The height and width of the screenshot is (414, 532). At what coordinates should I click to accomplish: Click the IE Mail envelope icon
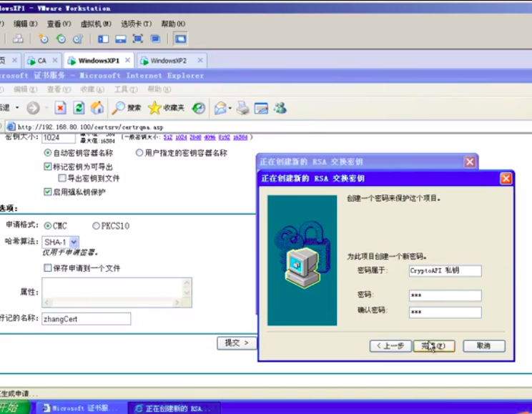(x=220, y=108)
